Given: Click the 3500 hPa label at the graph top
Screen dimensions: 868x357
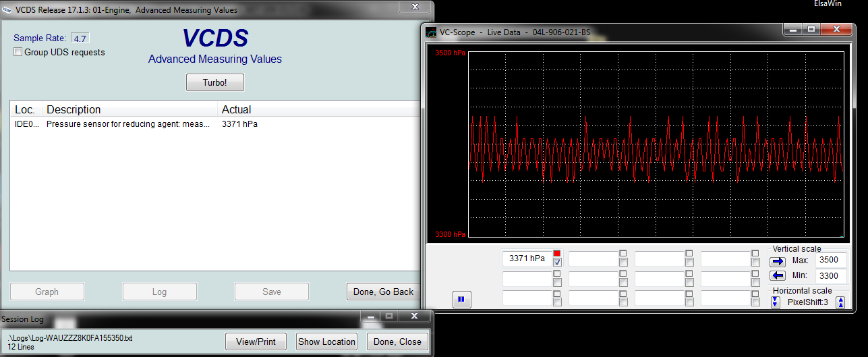Looking at the screenshot, I should point(450,52).
